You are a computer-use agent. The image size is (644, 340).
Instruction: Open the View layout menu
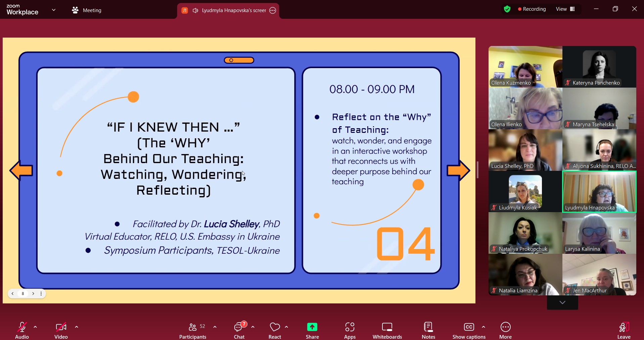[565, 9]
